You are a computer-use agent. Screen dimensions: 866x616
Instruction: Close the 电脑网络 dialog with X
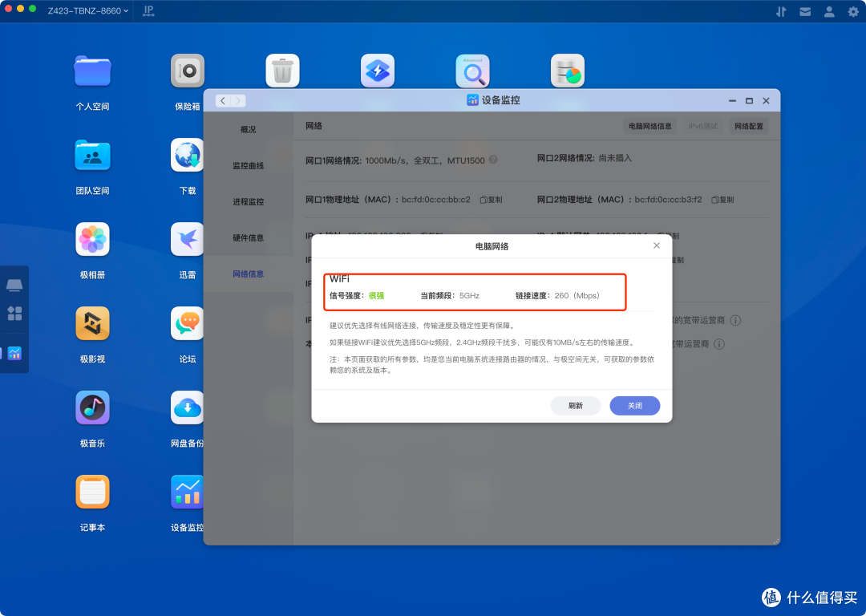tap(656, 245)
